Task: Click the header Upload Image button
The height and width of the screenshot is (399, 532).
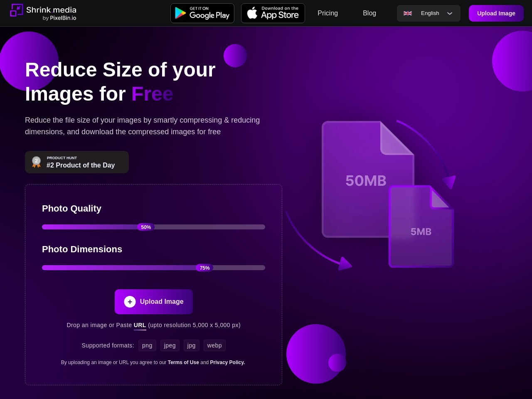Action: (496, 13)
